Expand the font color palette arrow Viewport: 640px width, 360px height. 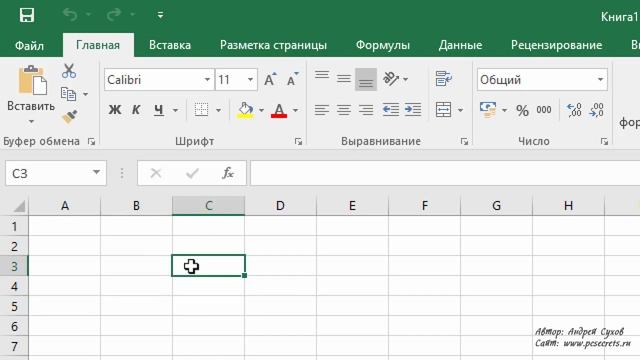tap(295, 110)
